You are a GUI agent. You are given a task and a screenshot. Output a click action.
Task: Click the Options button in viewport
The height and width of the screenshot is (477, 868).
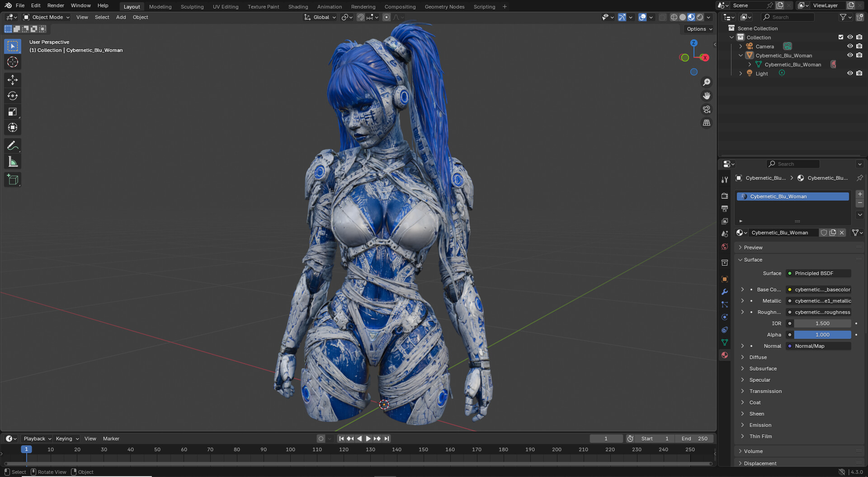point(699,29)
